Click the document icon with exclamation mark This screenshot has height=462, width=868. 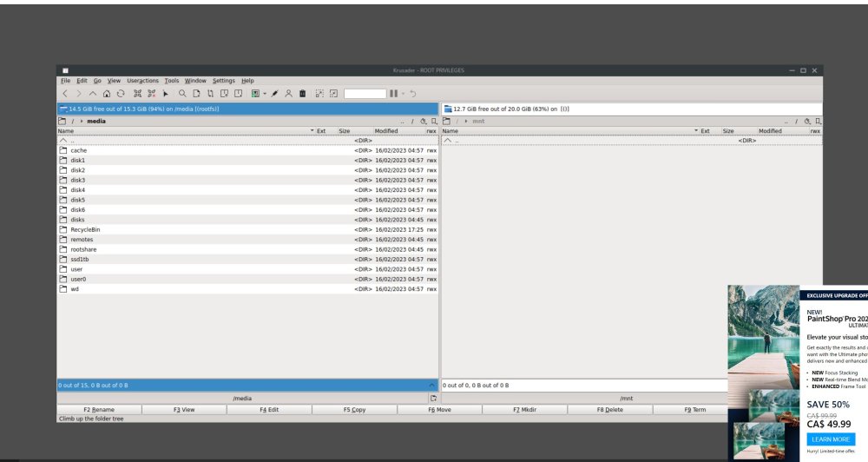238,94
